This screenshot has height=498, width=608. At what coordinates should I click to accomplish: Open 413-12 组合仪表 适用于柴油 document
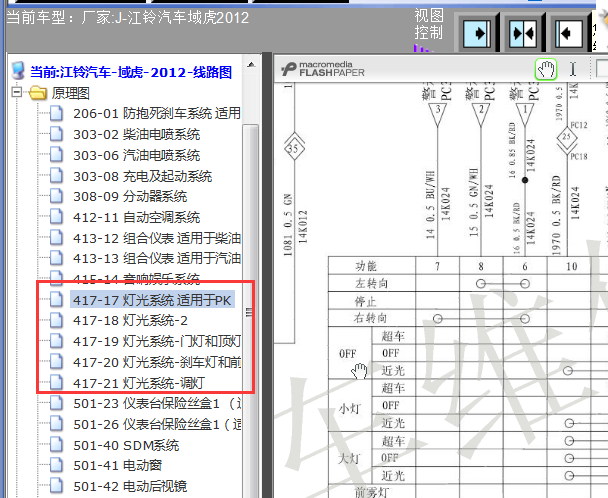point(156,238)
